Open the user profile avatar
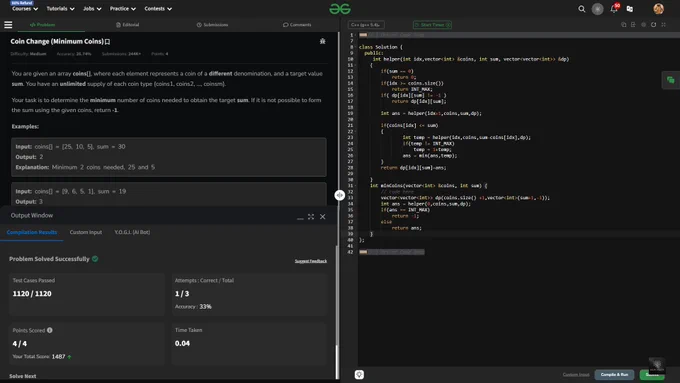The width and height of the screenshot is (680, 383). click(658, 9)
